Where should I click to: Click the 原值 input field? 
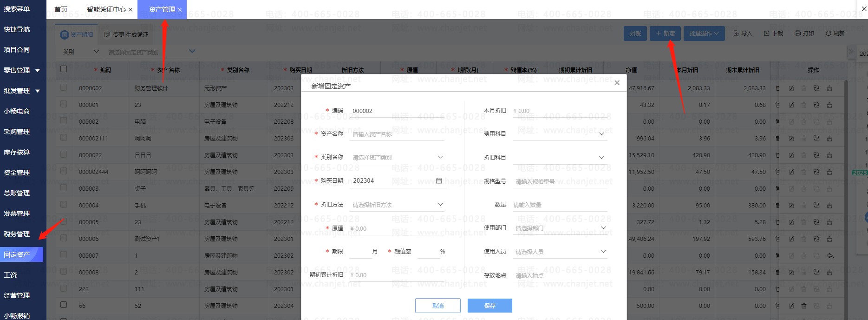coord(398,228)
